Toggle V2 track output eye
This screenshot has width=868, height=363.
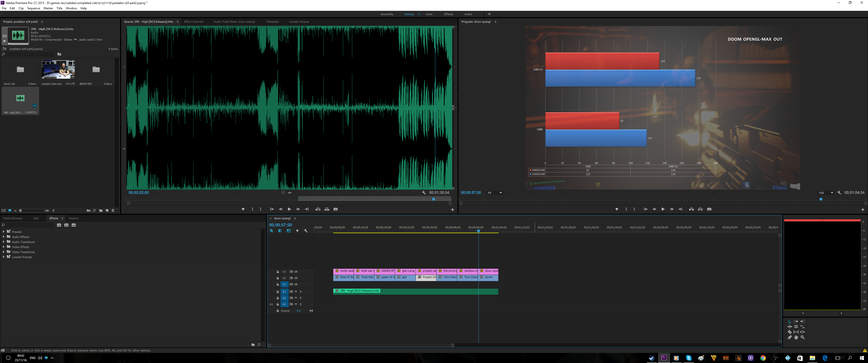point(296,278)
